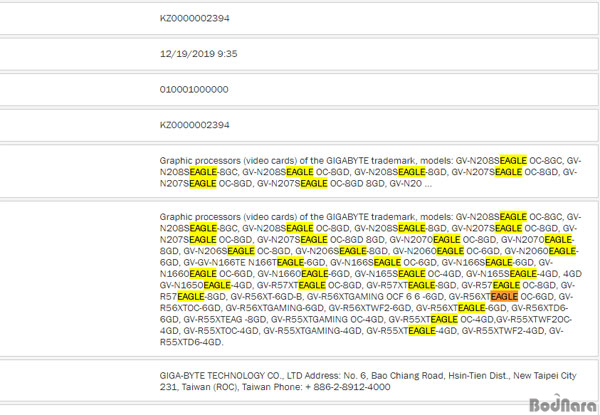Click model text GV-R55XTGAMING-4GD
The width and height of the screenshot is (600, 415).
coord(312,331)
